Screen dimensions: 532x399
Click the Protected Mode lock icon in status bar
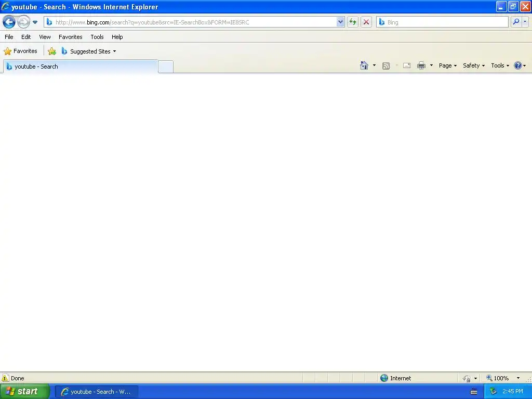(467, 378)
